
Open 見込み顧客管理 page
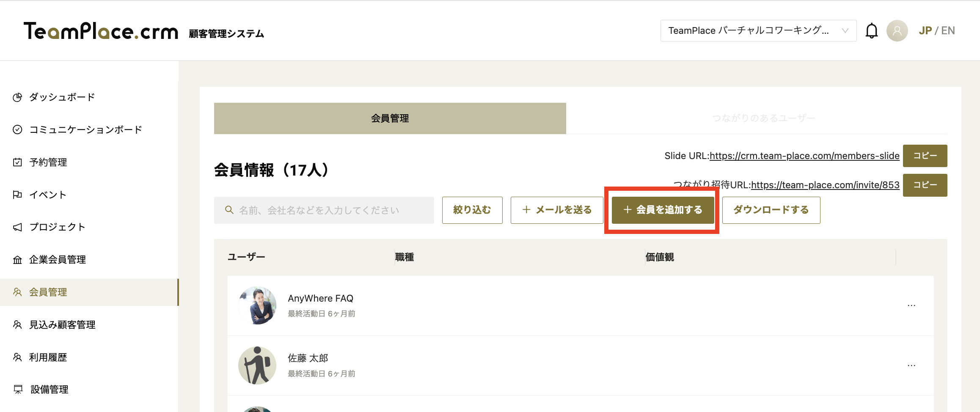pos(62,324)
